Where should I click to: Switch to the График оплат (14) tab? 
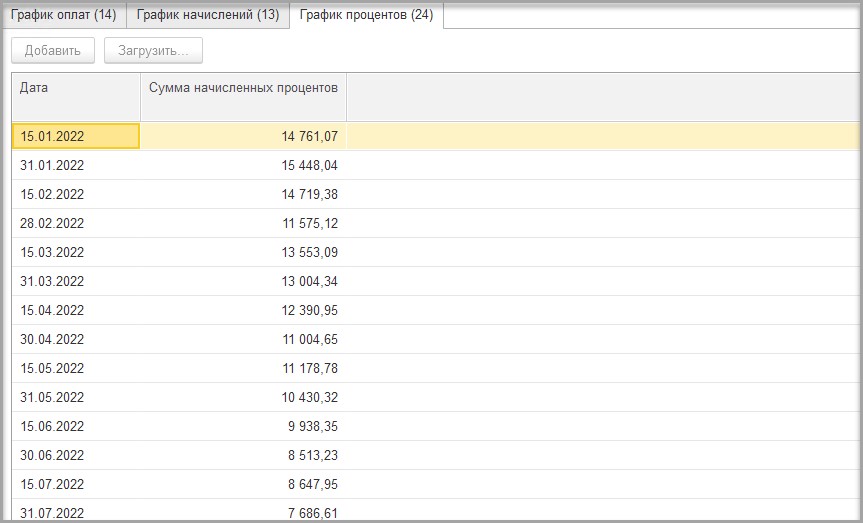click(63, 15)
